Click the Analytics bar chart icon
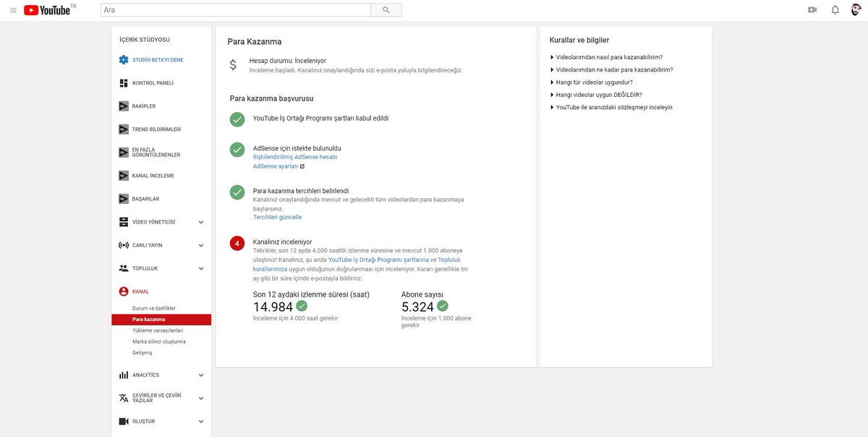868x437 pixels. [124, 375]
